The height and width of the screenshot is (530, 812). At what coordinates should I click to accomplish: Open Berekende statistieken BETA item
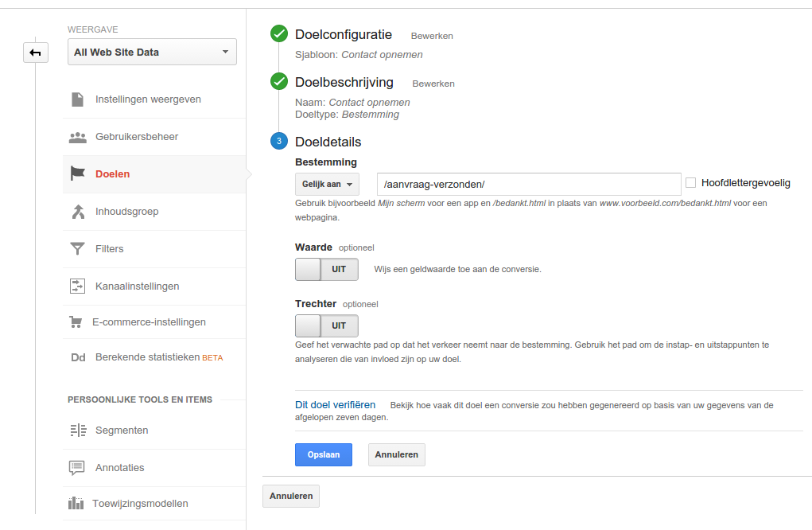154,357
